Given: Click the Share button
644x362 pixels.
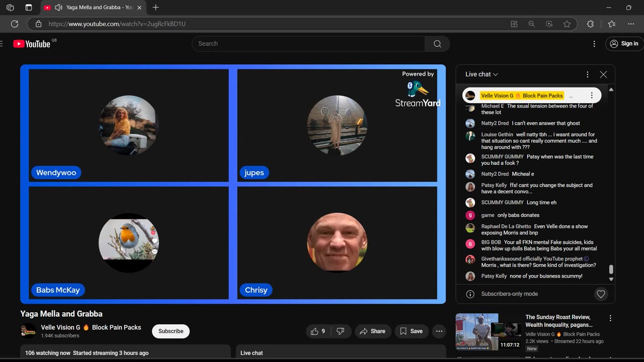Looking at the screenshot, I should click(372, 331).
